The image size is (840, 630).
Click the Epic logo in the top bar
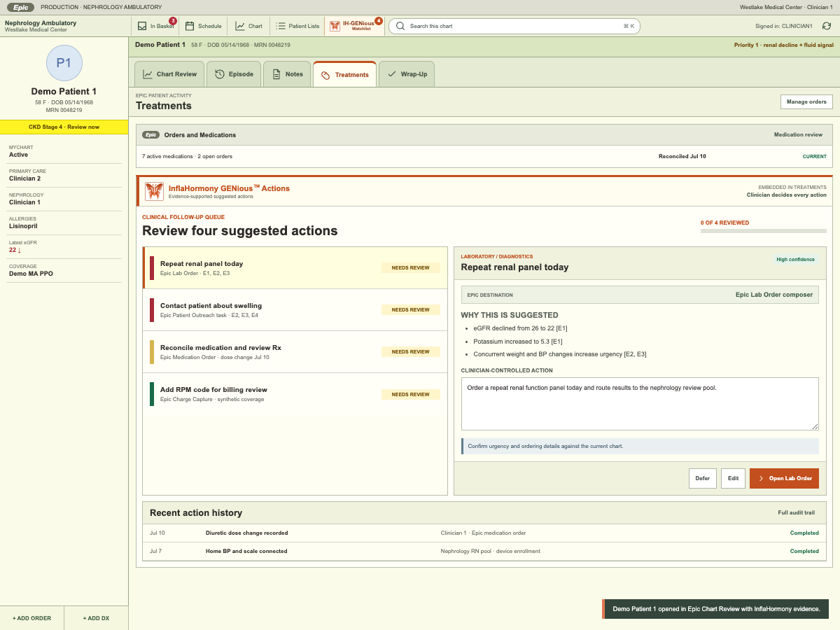coord(20,7)
